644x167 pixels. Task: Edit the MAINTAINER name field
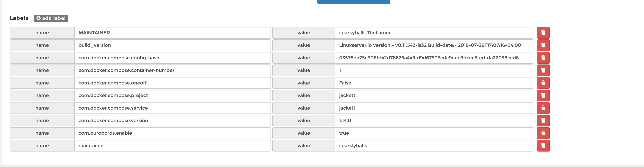point(173,33)
